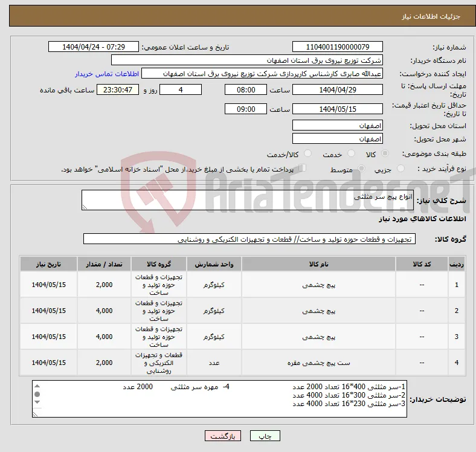
Task: Click the response deadline time 08:00
Action: tap(246, 89)
